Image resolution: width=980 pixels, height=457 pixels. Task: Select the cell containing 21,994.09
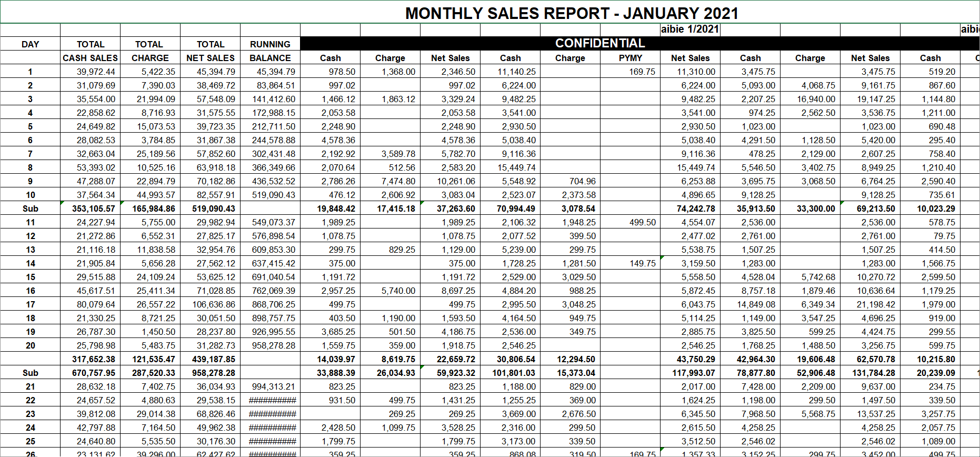click(151, 99)
